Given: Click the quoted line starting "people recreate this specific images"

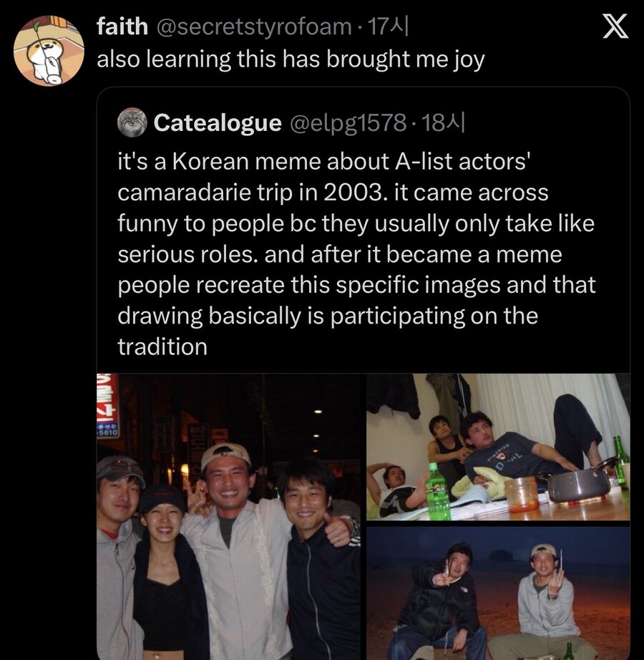Looking at the screenshot, I should click(356, 285).
